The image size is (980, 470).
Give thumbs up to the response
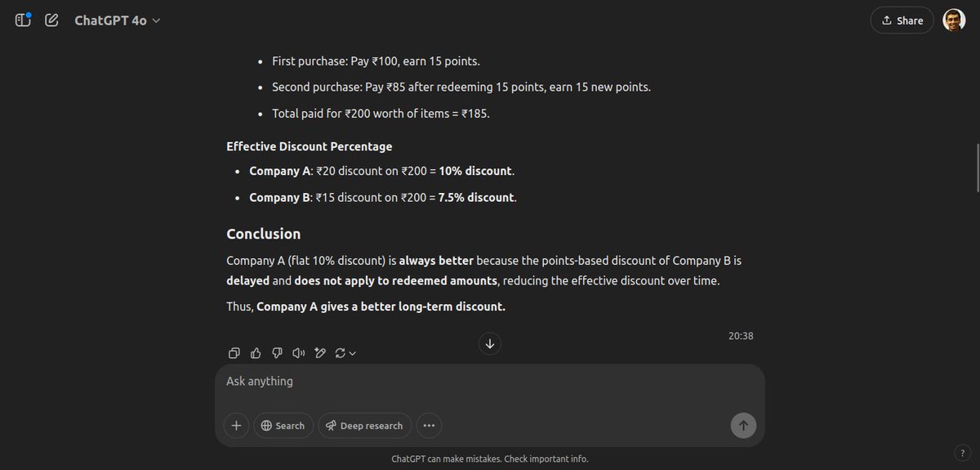256,353
